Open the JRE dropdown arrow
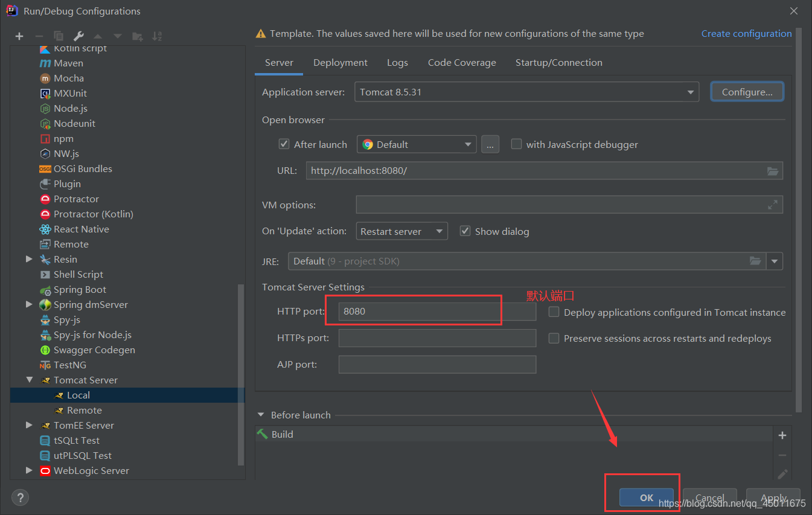812x515 pixels. [775, 261]
